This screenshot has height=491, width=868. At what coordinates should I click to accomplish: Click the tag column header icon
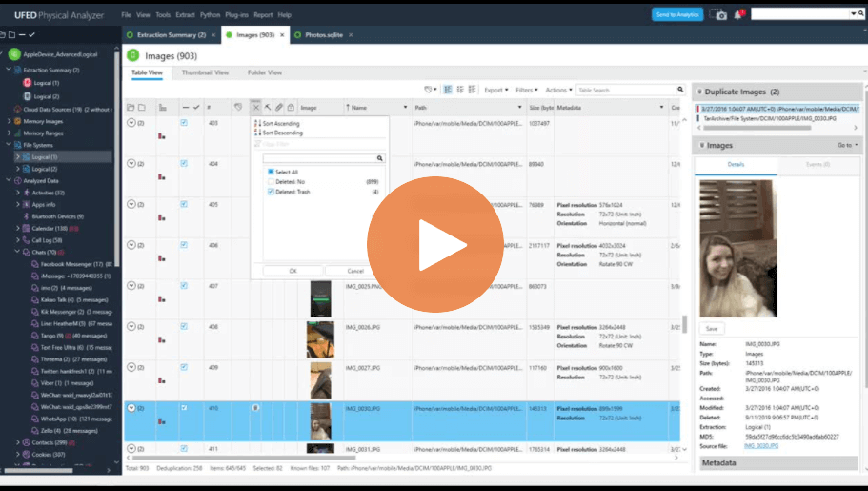[238, 108]
